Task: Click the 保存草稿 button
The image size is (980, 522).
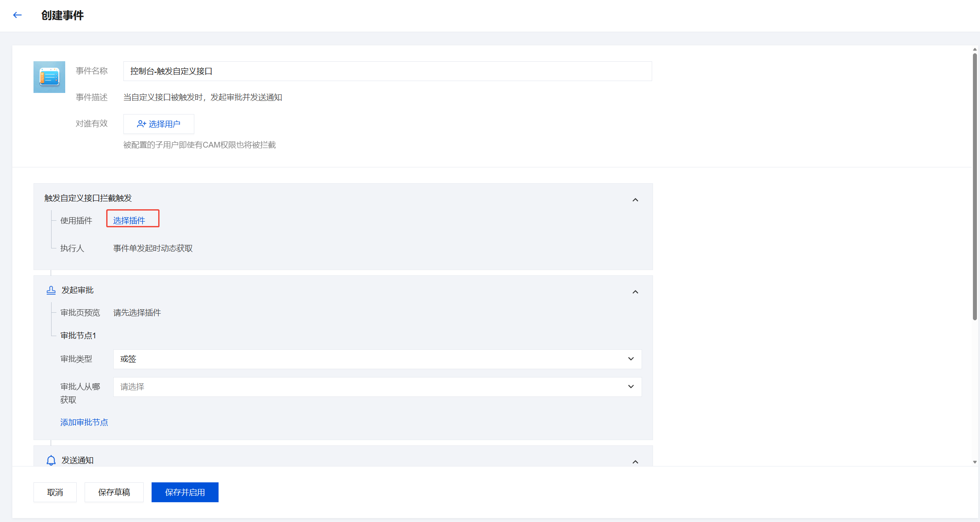Action: click(x=114, y=492)
